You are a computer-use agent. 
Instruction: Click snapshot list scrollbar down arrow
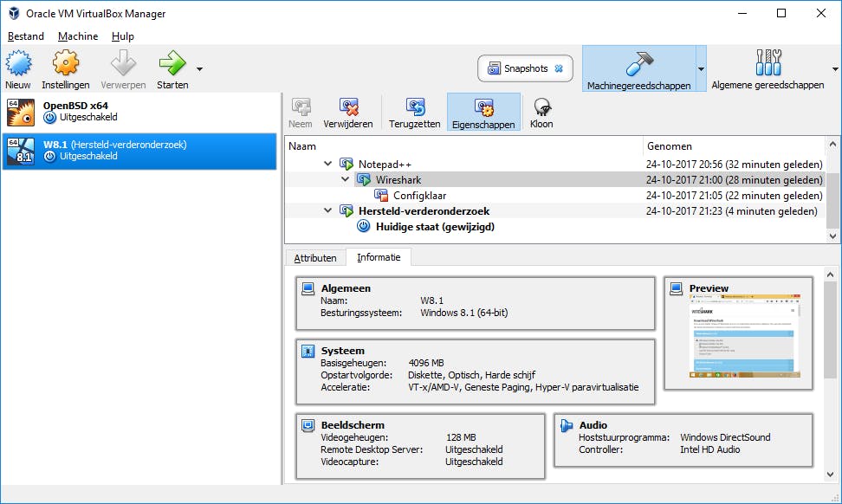tap(832, 236)
